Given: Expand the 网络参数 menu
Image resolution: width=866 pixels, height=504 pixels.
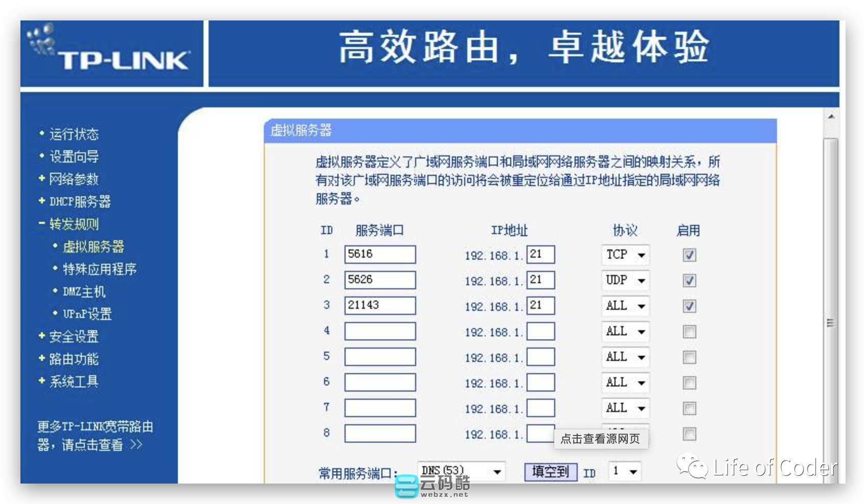Looking at the screenshot, I should coord(74,179).
